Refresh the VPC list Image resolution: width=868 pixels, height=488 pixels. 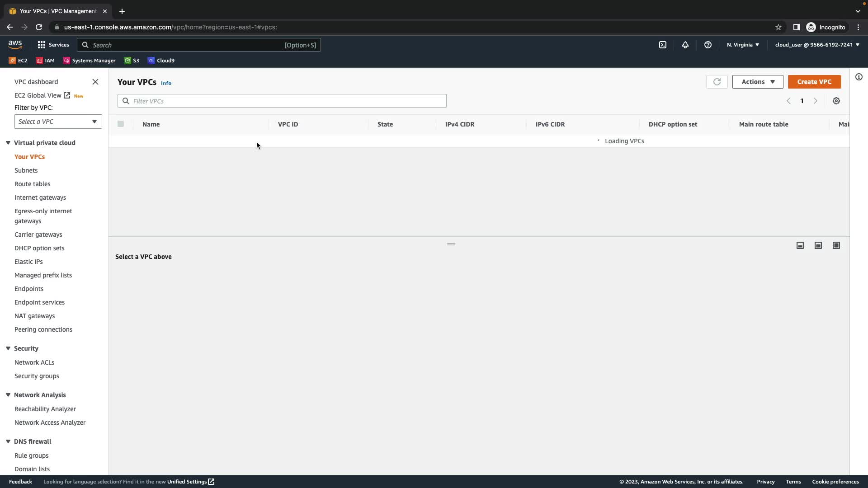(x=717, y=82)
